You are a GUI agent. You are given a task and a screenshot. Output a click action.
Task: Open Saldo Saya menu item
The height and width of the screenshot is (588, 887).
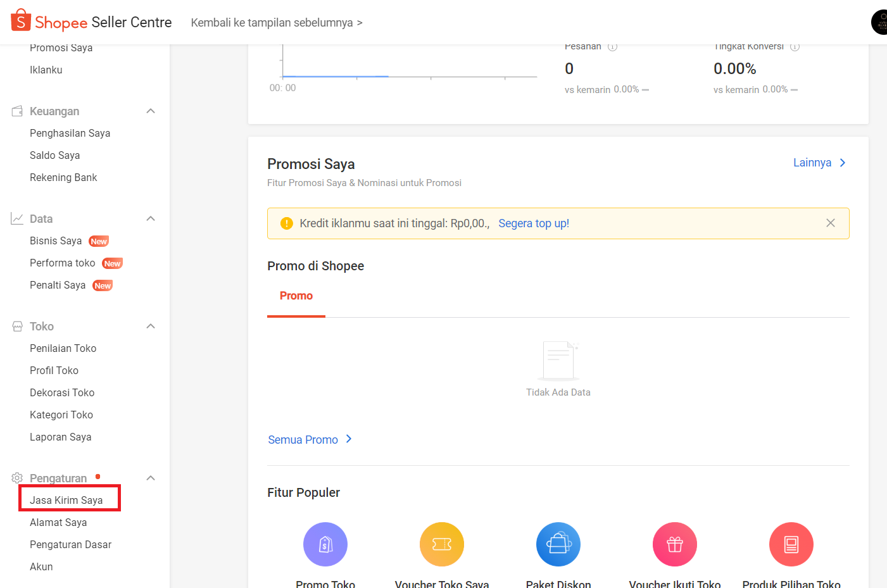click(54, 155)
